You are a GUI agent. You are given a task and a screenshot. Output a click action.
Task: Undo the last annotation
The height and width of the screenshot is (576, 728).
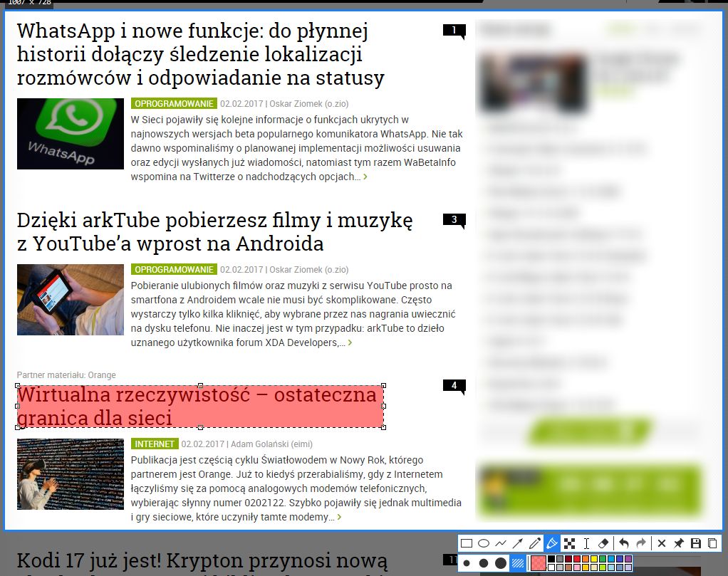(623, 543)
